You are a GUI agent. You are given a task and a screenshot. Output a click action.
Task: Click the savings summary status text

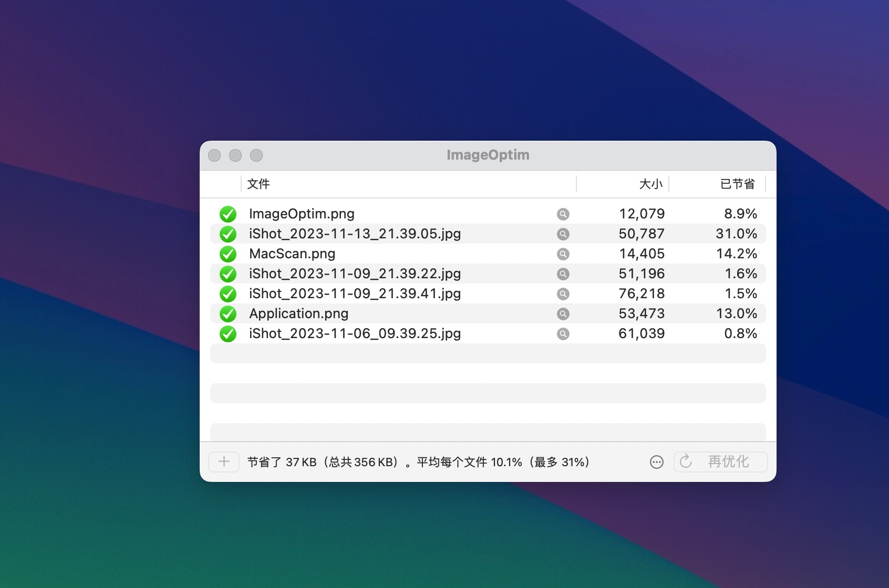click(x=418, y=462)
